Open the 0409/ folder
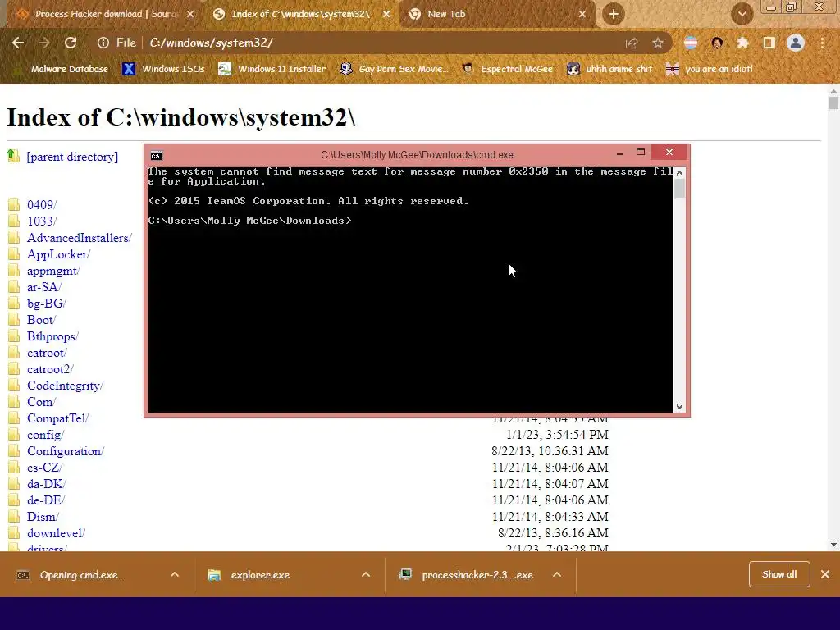 click(x=42, y=204)
